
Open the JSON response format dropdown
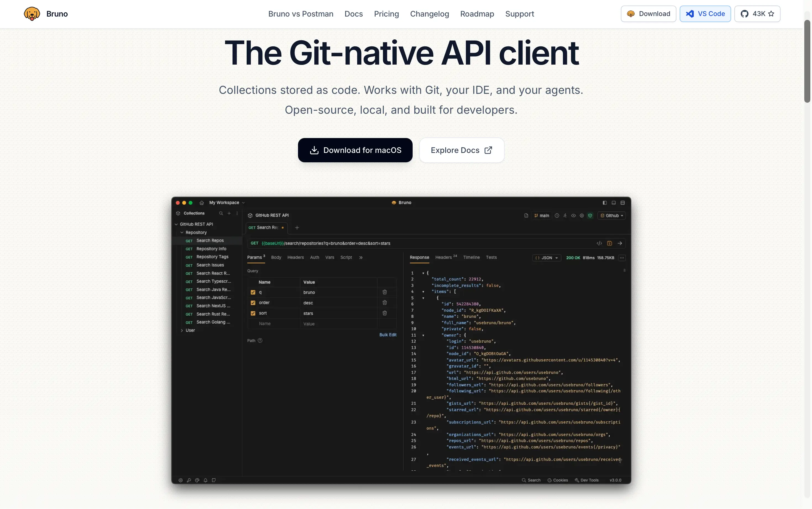(x=547, y=258)
